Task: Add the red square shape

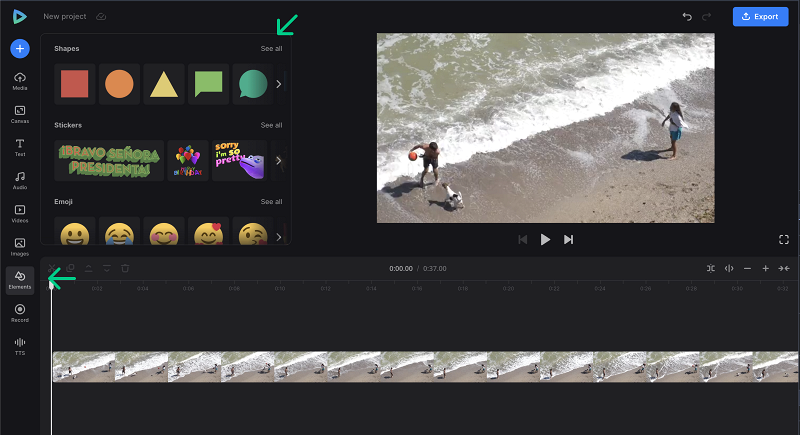Action: [x=74, y=84]
